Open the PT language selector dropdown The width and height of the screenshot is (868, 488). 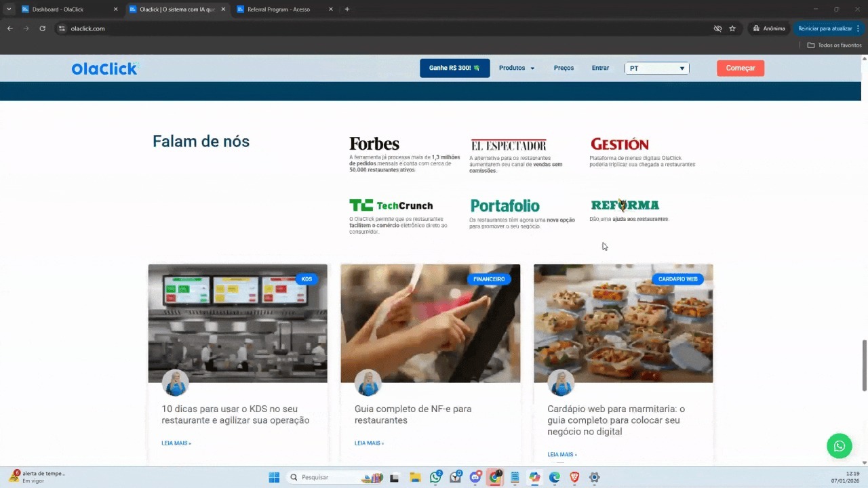click(656, 68)
